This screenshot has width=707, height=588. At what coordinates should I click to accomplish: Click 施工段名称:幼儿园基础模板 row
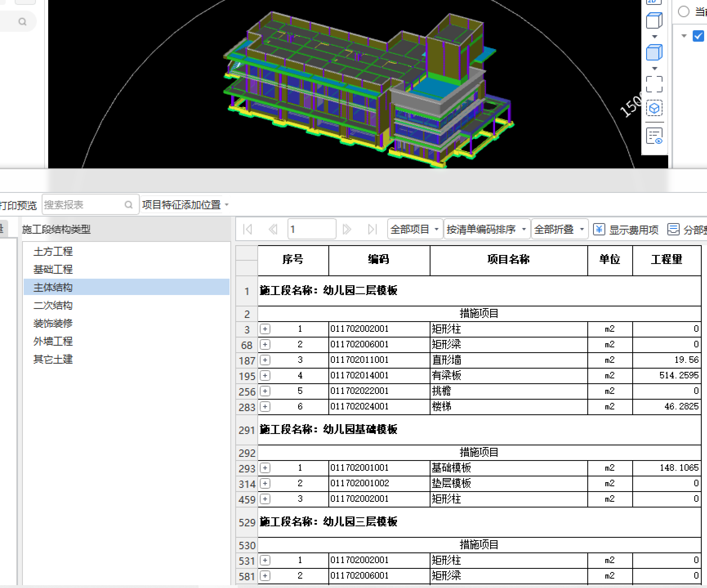point(480,430)
